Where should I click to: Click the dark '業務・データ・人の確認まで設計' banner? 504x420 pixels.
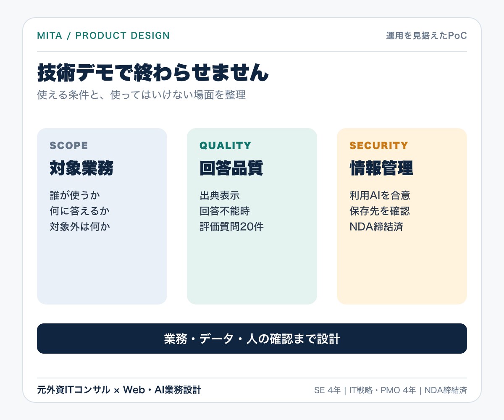[x=252, y=339]
